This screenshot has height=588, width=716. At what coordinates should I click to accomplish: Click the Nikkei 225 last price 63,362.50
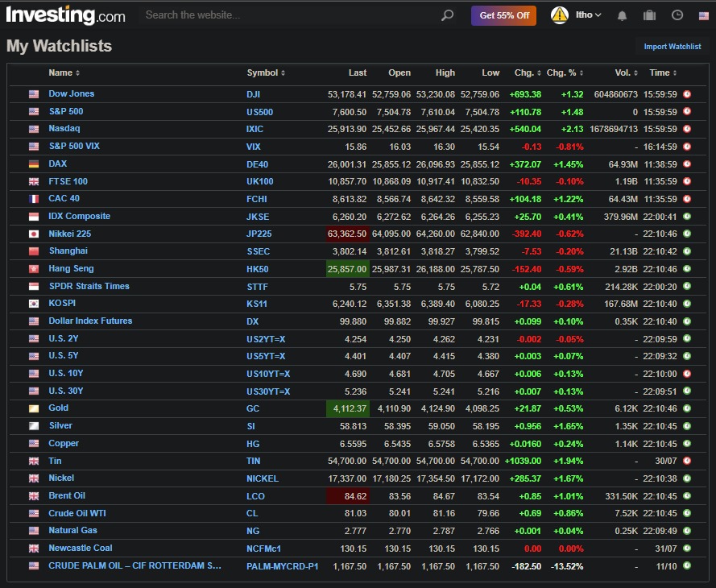(347, 234)
